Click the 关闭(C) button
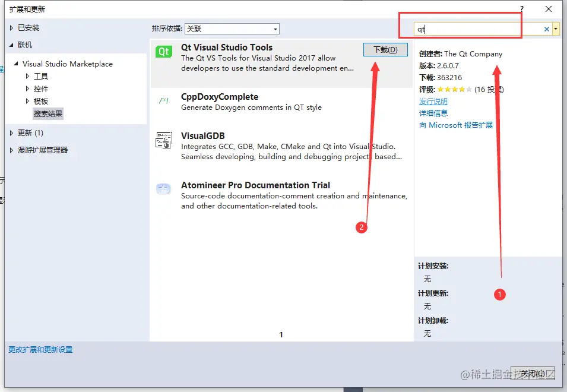The height and width of the screenshot is (392, 567). tap(533, 373)
